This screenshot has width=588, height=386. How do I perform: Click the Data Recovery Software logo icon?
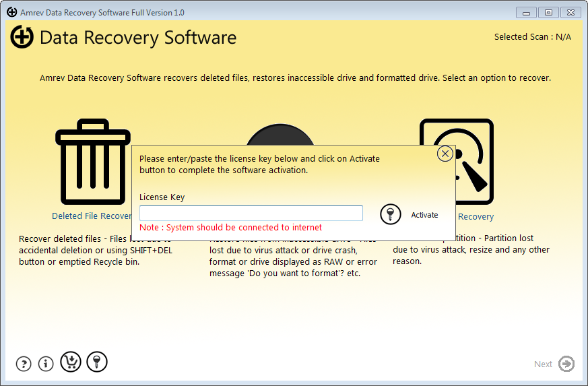[x=22, y=37]
